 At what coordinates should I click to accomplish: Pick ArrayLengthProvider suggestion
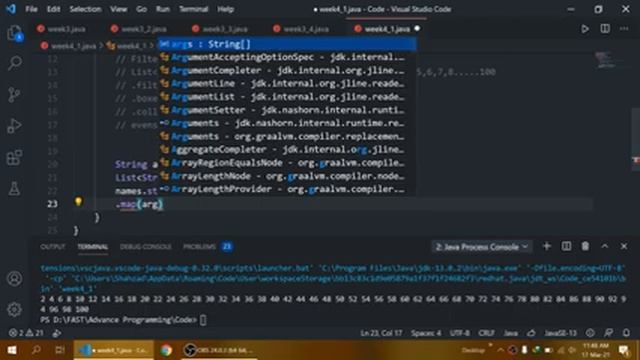(288, 189)
